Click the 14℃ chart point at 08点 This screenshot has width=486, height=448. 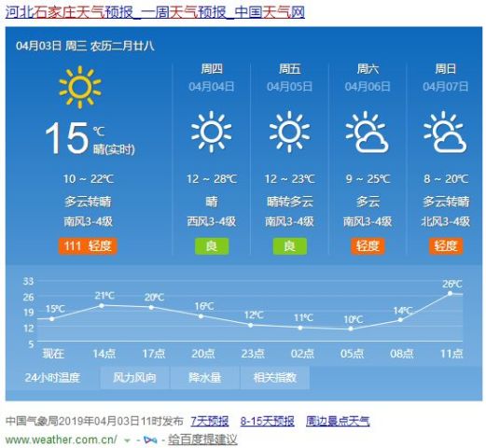(x=400, y=320)
